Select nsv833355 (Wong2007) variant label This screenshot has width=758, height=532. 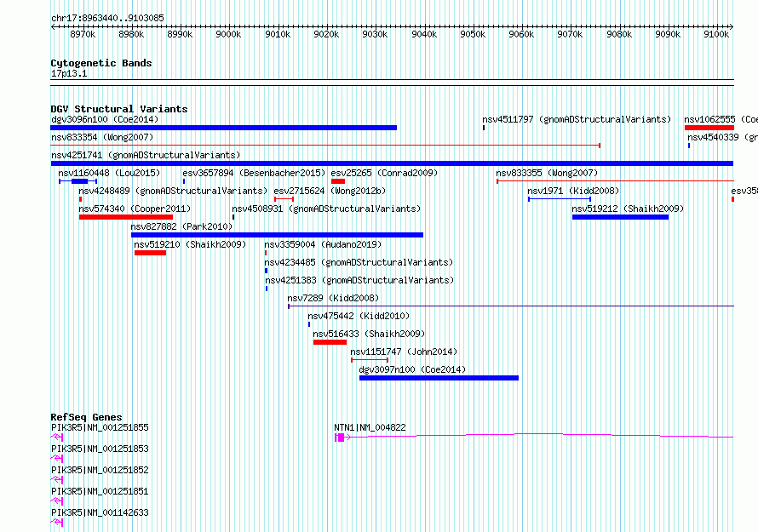547,173
